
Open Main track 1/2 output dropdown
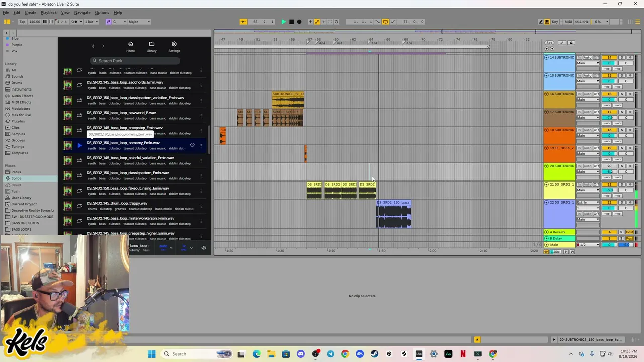(588, 245)
